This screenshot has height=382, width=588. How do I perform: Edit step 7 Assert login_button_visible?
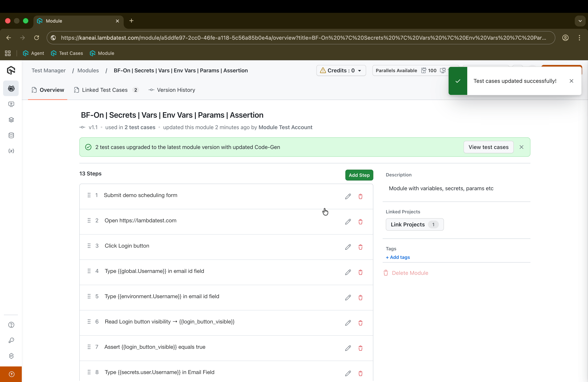pyautogui.click(x=348, y=348)
